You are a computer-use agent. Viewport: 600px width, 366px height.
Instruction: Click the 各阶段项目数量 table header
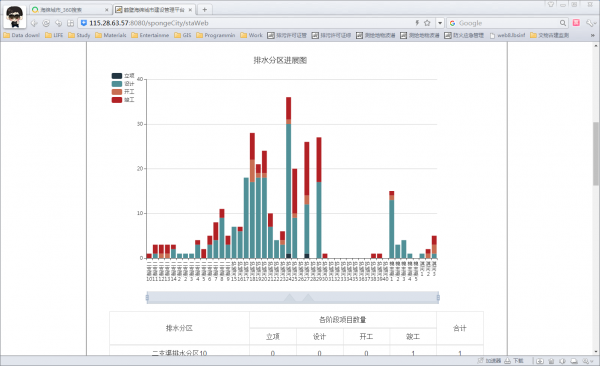[343, 320]
